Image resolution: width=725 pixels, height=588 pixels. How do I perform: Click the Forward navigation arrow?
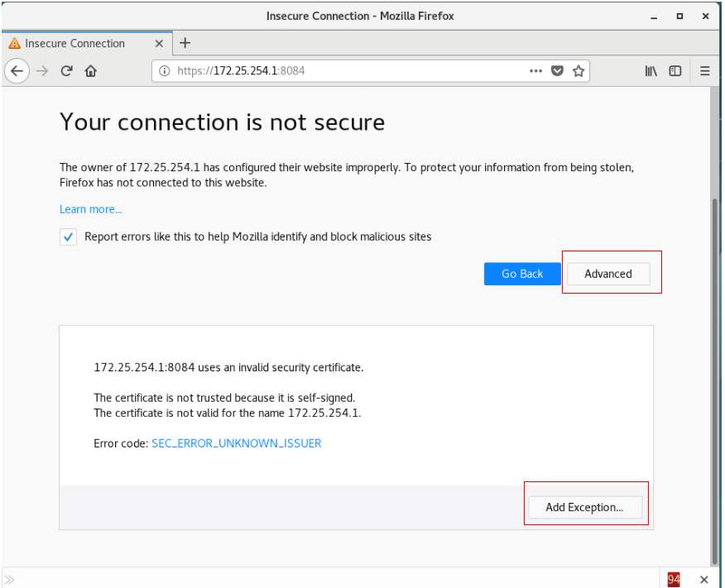[42, 71]
